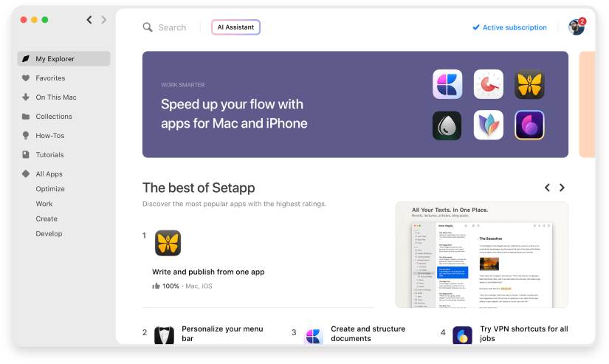This screenshot has width=609, height=364.
Task: Click the red timer app icon
Action: coord(488,84)
